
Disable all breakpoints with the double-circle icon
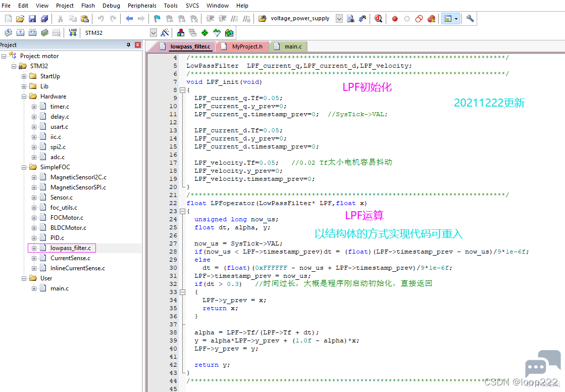419,18
